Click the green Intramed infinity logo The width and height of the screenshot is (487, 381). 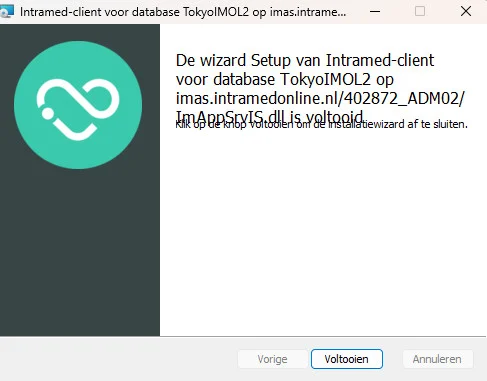tap(78, 105)
